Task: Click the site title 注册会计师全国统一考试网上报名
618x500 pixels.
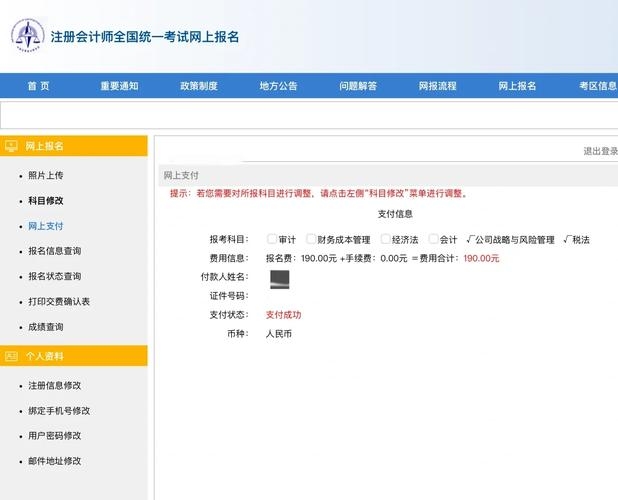Action: (145, 37)
